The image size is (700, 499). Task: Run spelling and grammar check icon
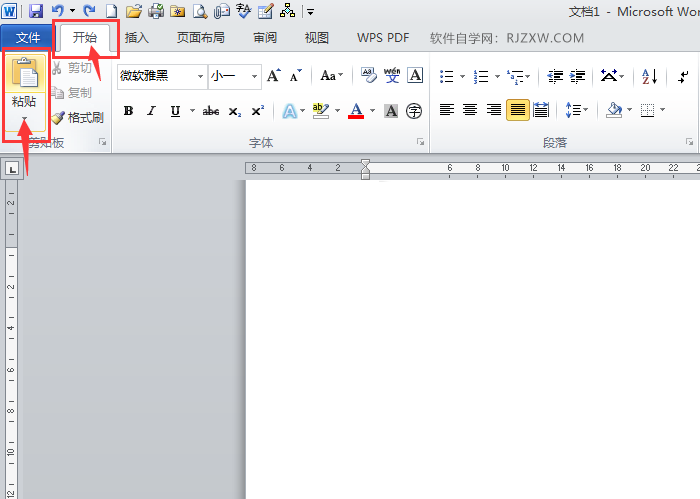pos(243,11)
